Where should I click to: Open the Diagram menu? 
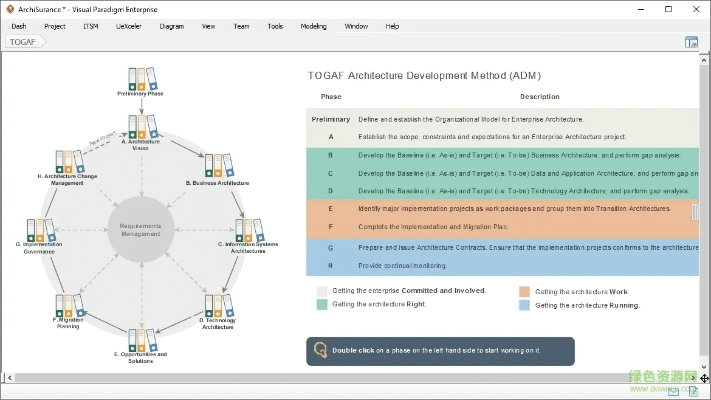[171, 26]
